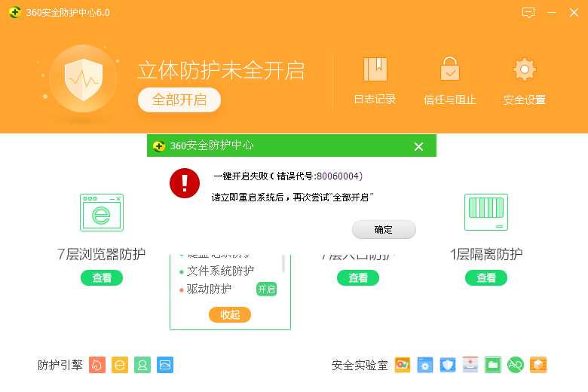Click the 安全实验室 label
Viewport: 588px width, 392px height.
click(x=360, y=365)
